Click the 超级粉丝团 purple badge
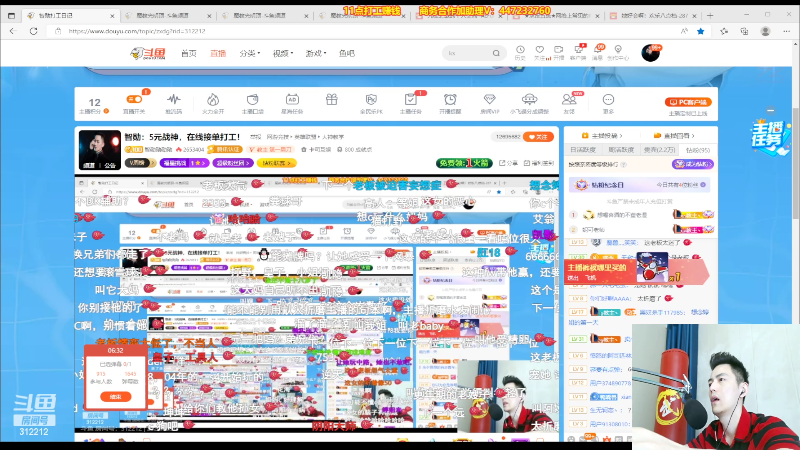The height and width of the screenshot is (450, 800). (x=233, y=163)
